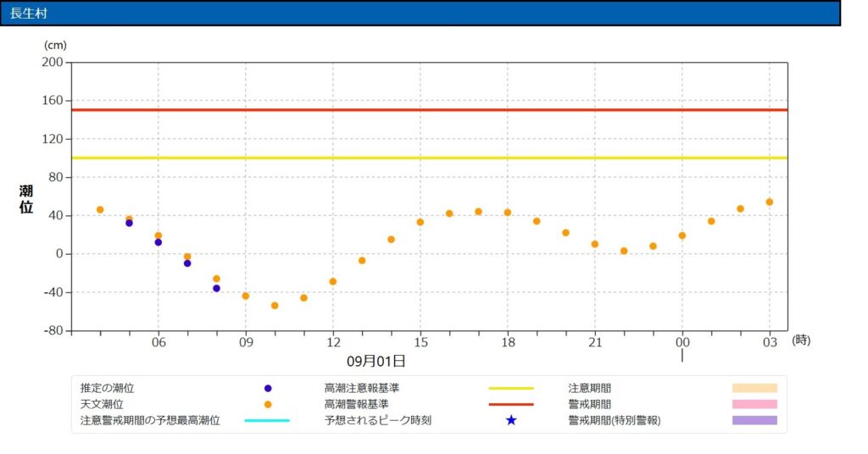Click the orange tide point at 18 o'clock
Viewport: 868px width, 454px height.
click(x=508, y=213)
